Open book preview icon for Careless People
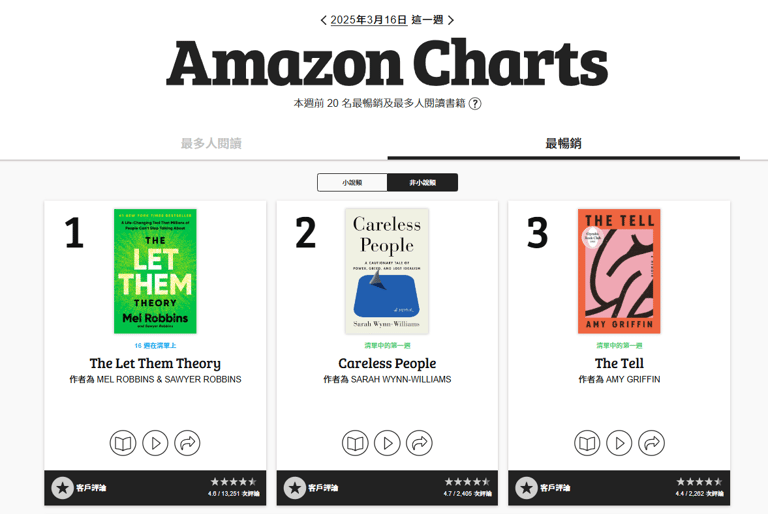This screenshot has width=768, height=514. pyautogui.click(x=355, y=443)
